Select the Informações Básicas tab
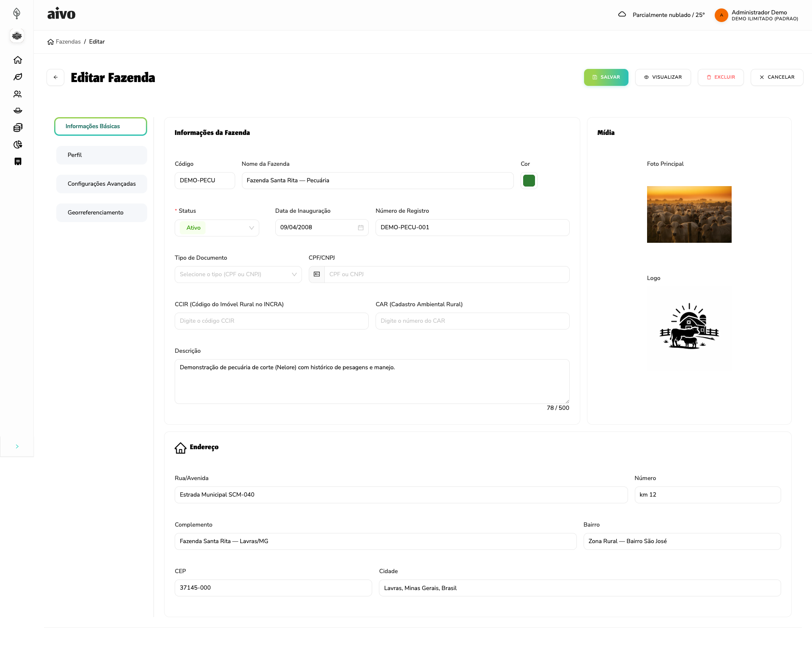 pyautogui.click(x=101, y=126)
